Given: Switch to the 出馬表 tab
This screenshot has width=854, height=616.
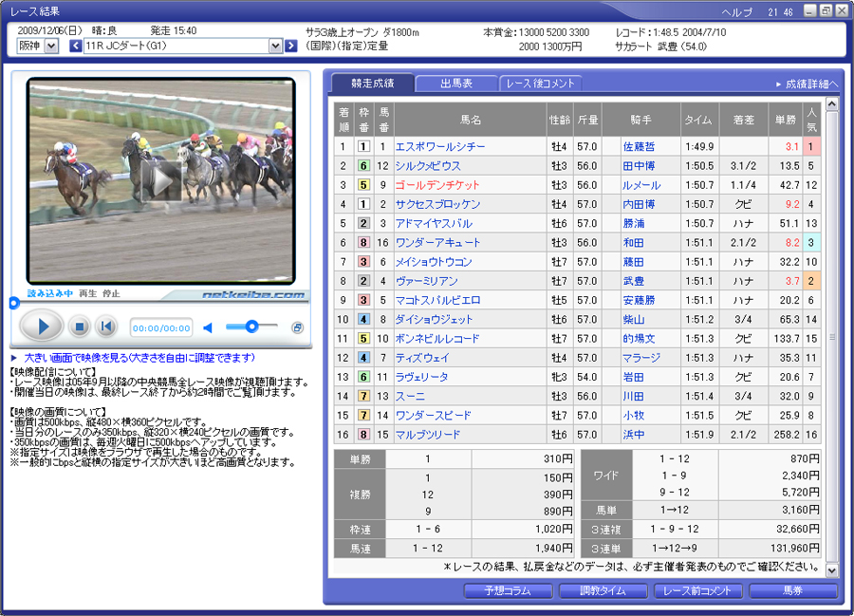Looking at the screenshot, I should click(x=456, y=84).
